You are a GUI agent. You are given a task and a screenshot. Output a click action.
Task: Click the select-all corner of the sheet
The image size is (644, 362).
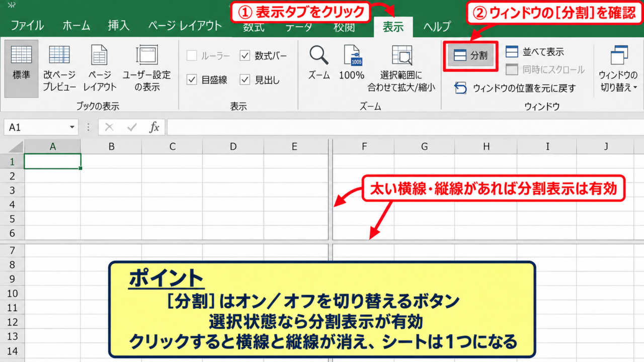(x=12, y=146)
